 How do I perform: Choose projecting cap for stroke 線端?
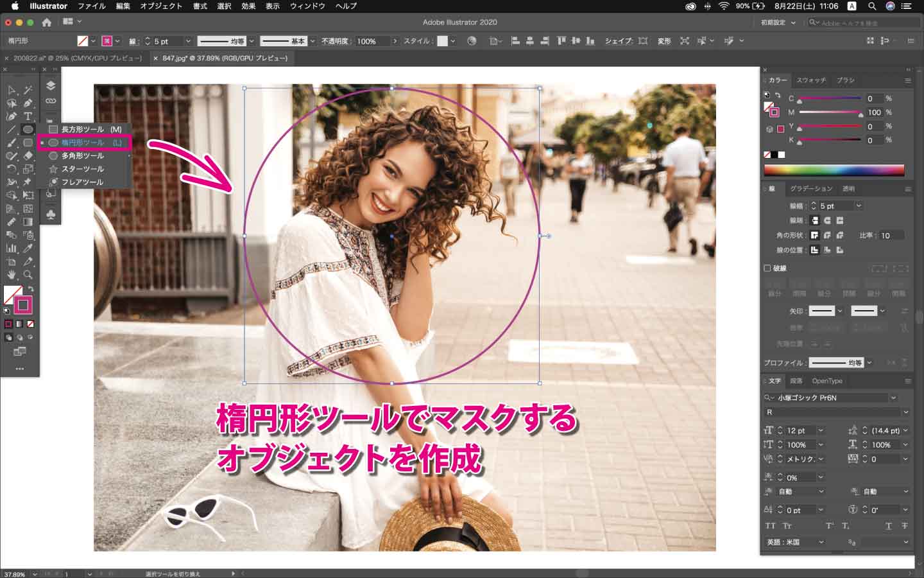point(840,220)
